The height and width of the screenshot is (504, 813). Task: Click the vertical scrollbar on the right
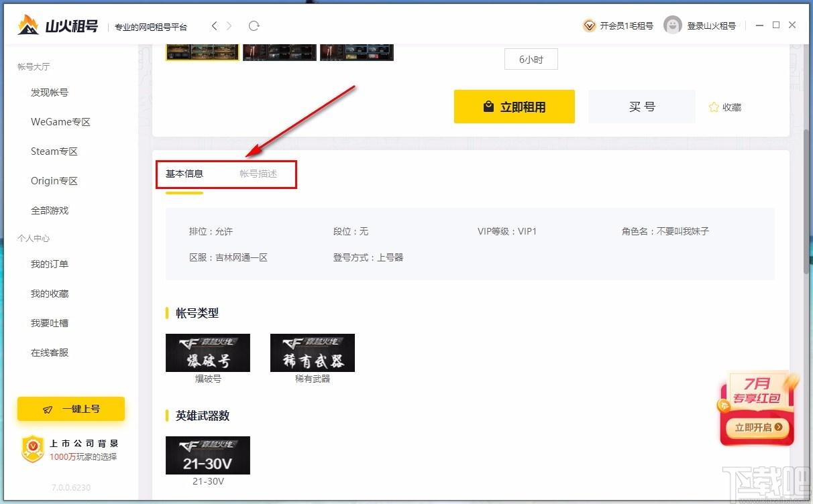coord(807,201)
